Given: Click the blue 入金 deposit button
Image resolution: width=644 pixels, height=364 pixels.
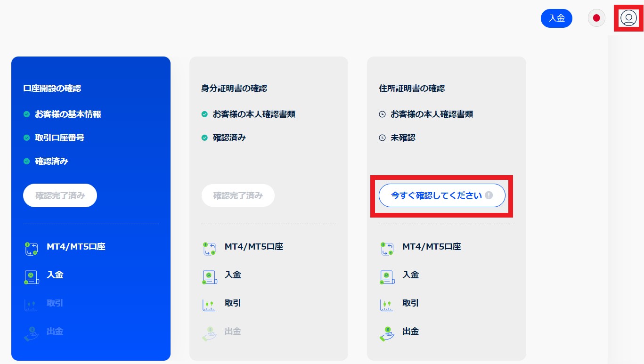Looking at the screenshot, I should tap(556, 18).
